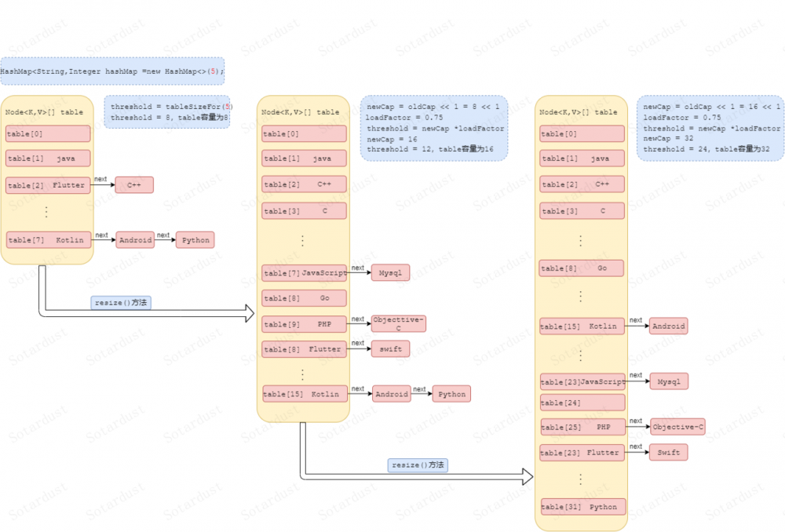This screenshot has width=785, height=532.
Task: Click the C++ linked node beside table[2]
Action: pos(133,185)
